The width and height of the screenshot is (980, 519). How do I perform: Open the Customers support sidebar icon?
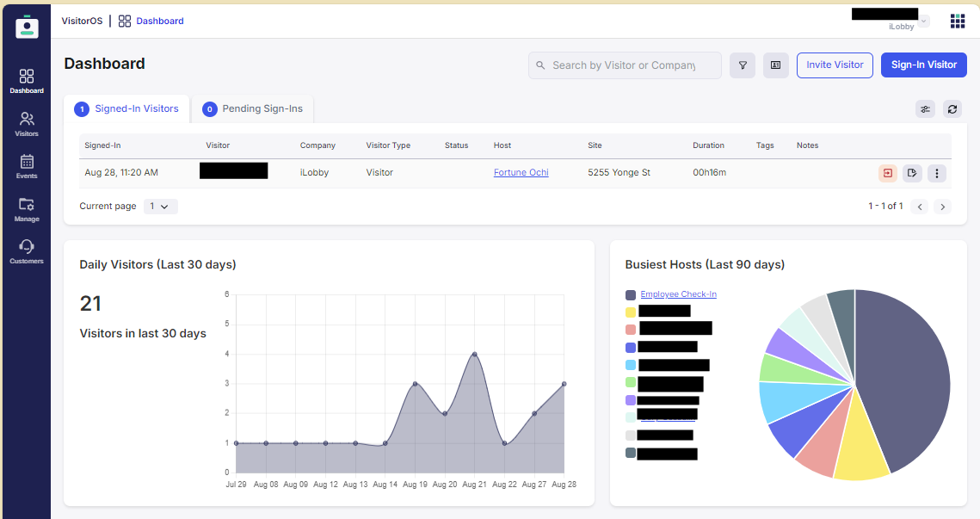(x=27, y=252)
